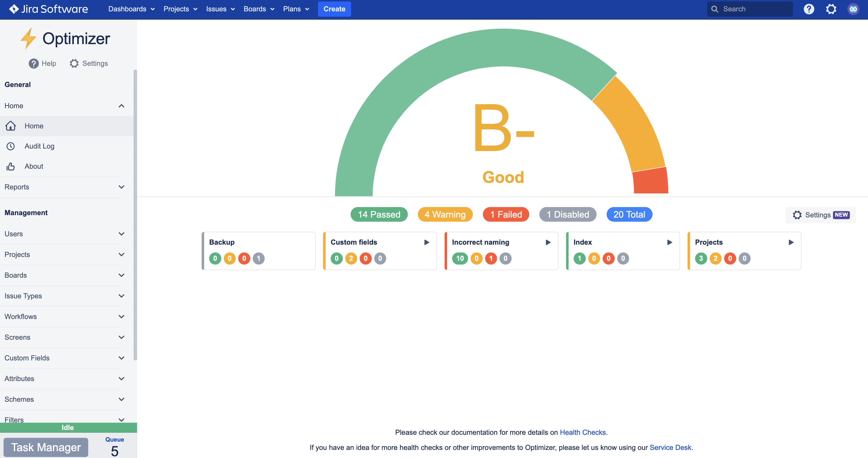Image resolution: width=868 pixels, height=458 pixels.
Task: Collapse the Home sidebar section chevron
Action: pos(121,106)
